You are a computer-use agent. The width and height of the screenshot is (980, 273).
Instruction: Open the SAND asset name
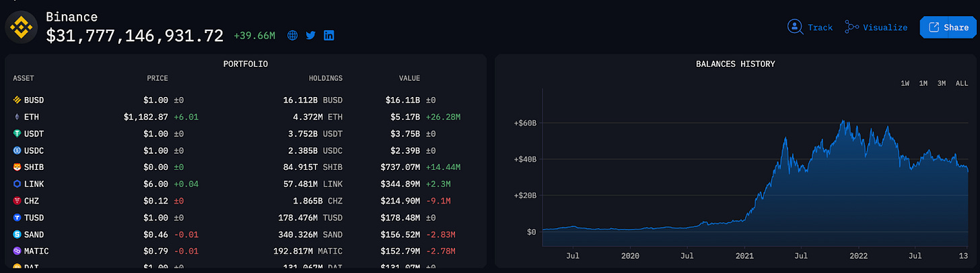pyautogui.click(x=34, y=235)
